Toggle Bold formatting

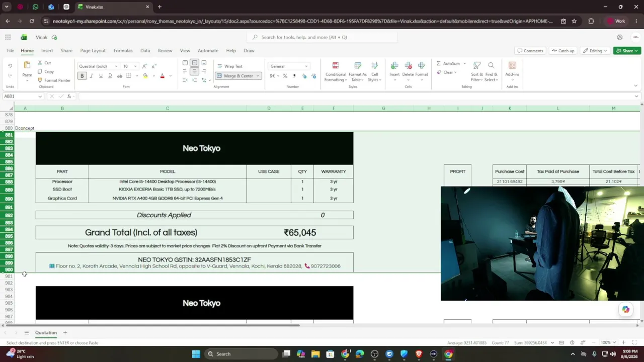(82, 76)
